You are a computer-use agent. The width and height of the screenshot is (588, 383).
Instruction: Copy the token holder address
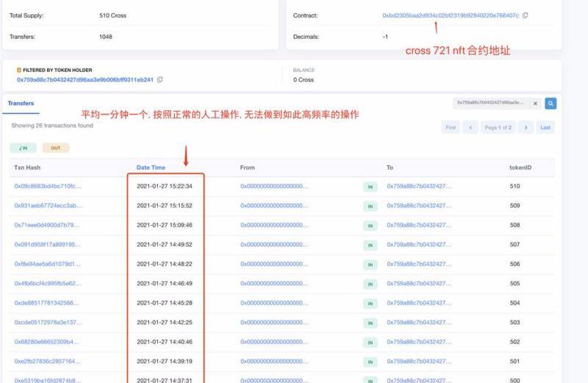point(160,79)
